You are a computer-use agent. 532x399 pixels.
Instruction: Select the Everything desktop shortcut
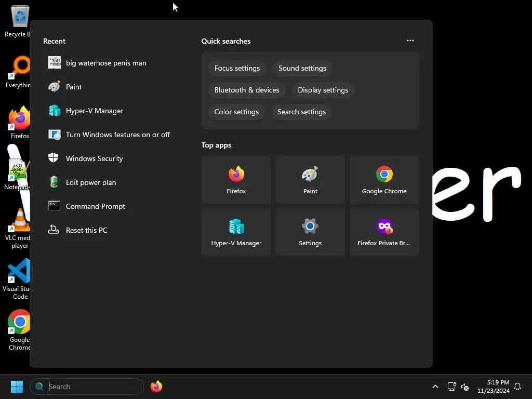pyautogui.click(x=18, y=72)
